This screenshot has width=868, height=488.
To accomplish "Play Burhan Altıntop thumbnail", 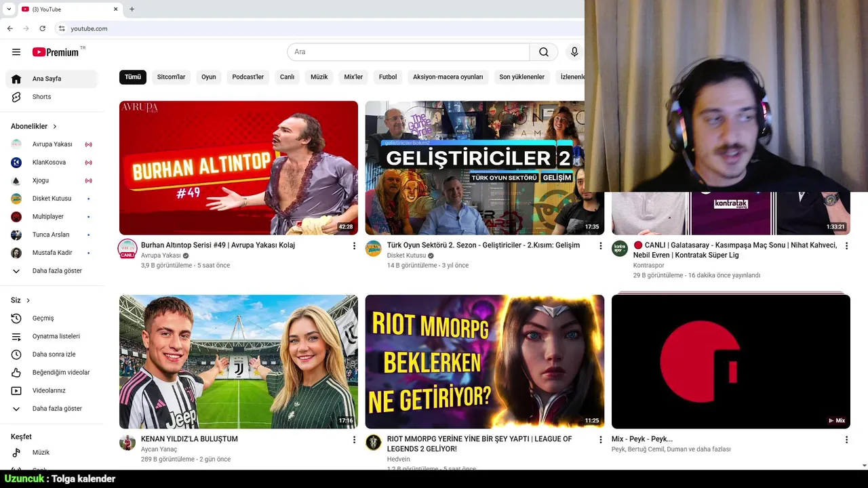I will pyautogui.click(x=239, y=168).
